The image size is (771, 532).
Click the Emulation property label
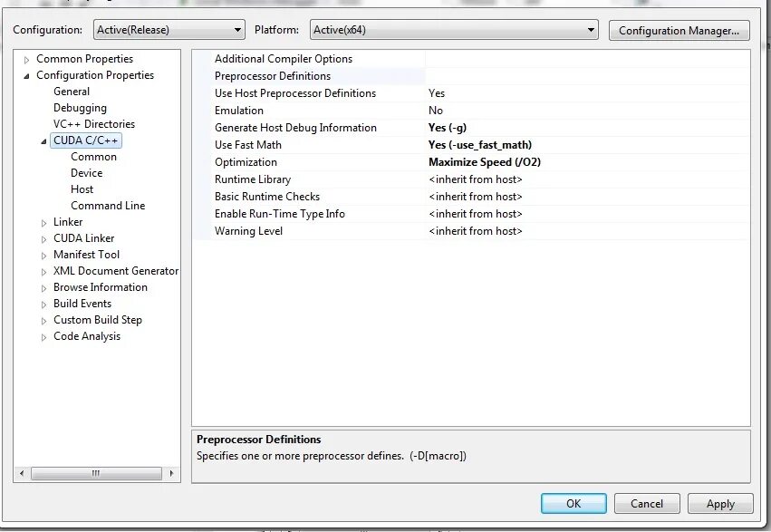coord(239,111)
